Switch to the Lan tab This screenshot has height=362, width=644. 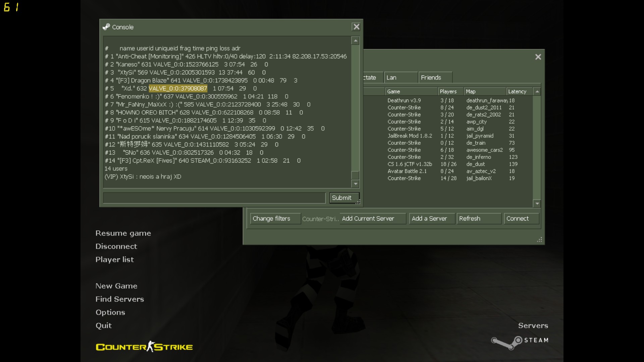(401, 77)
